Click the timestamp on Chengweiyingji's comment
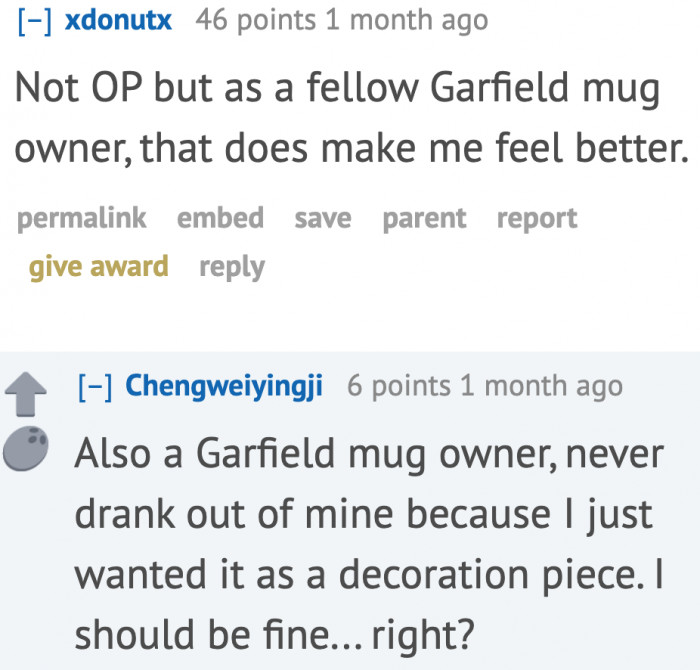This screenshot has width=700, height=670. 540,386
